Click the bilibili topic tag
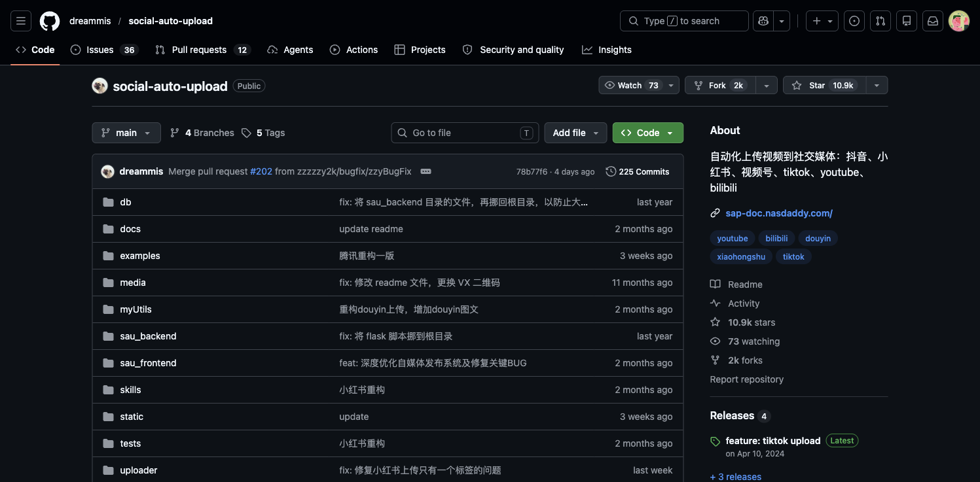 [776, 238]
